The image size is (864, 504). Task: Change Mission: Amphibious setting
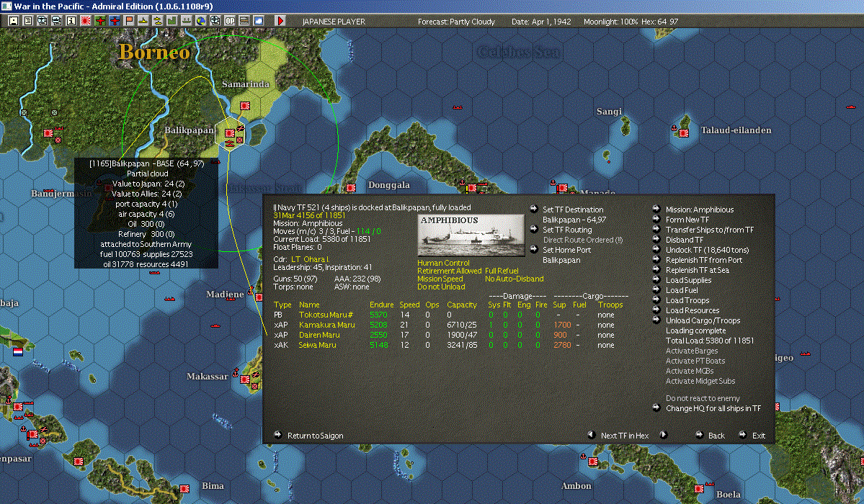pos(699,210)
